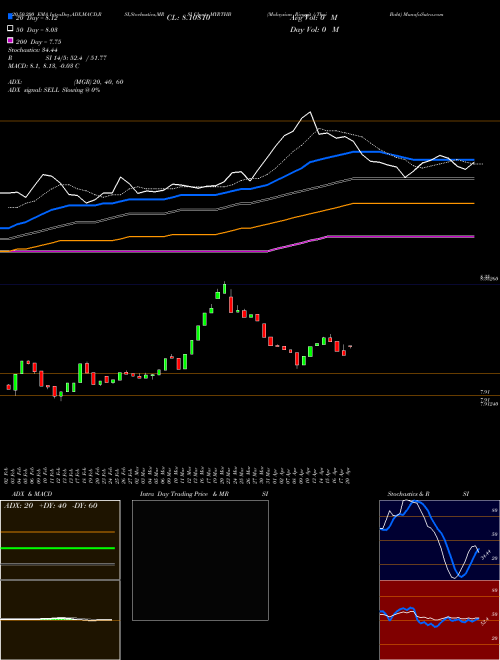The height and width of the screenshot is (660, 500).
Task: Click the 7.91 price axis label
Action: pos(484,392)
